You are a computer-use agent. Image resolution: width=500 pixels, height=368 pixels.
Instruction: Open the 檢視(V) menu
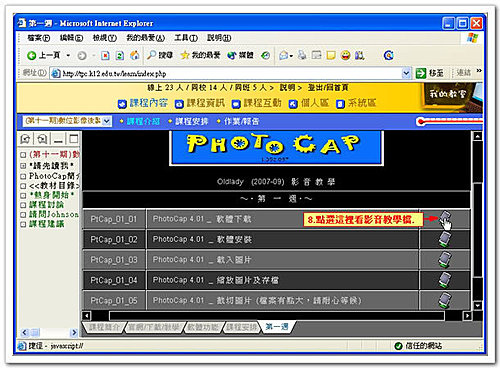105,38
